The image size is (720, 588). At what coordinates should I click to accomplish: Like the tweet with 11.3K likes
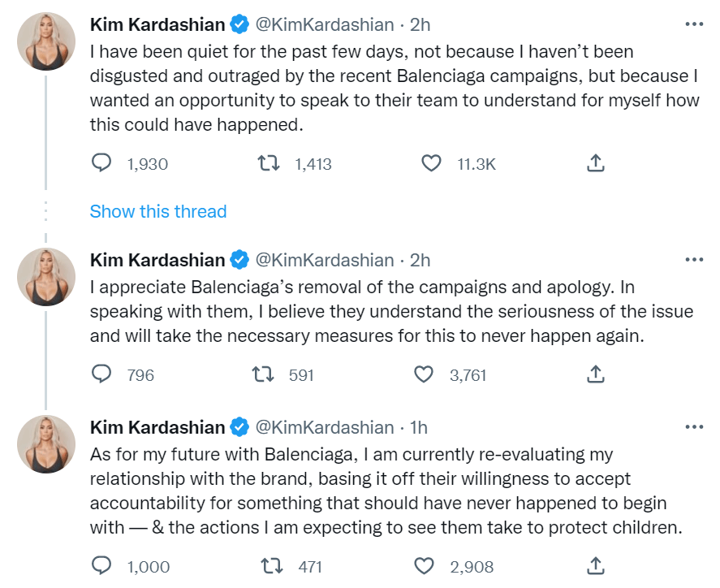[x=431, y=163]
